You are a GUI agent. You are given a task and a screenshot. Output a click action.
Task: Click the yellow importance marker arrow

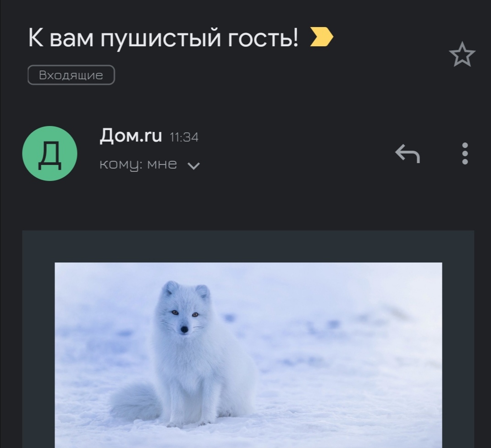321,37
